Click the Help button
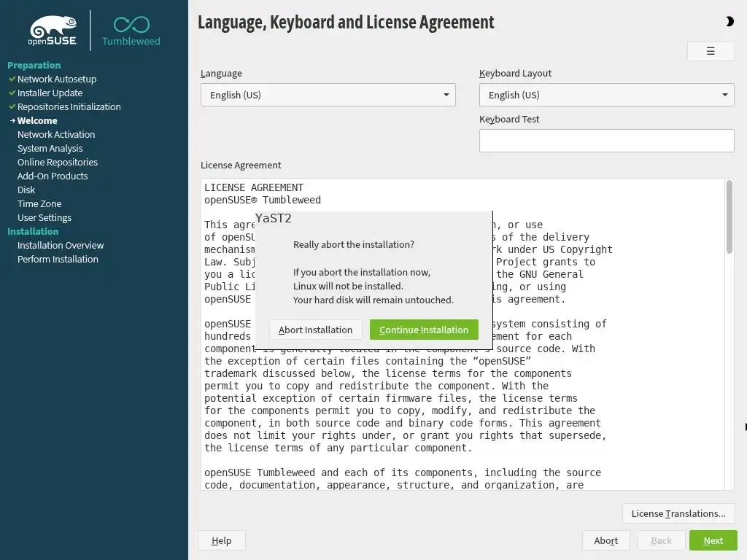 point(222,540)
